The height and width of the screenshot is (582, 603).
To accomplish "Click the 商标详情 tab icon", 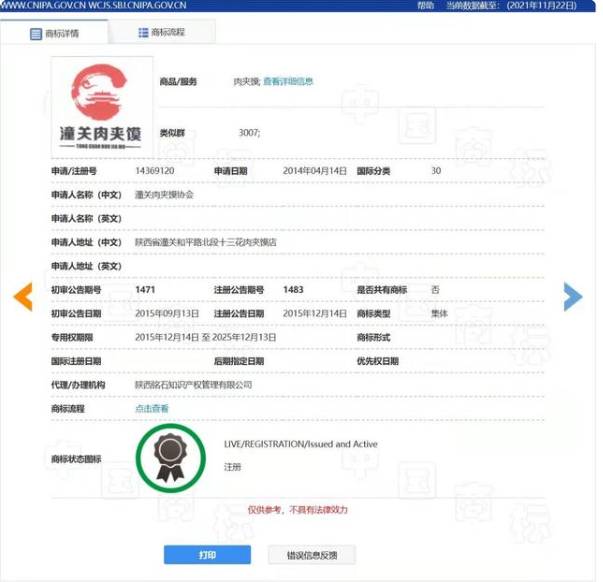I will click(36, 34).
